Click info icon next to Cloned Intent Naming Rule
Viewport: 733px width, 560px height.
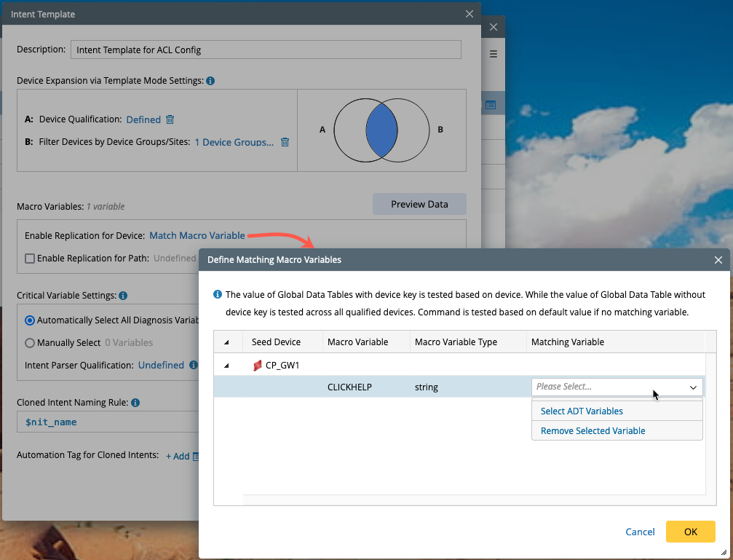click(x=135, y=402)
